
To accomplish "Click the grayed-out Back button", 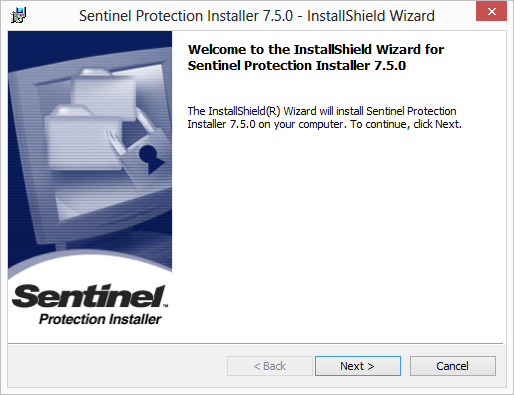I will pos(270,366).
